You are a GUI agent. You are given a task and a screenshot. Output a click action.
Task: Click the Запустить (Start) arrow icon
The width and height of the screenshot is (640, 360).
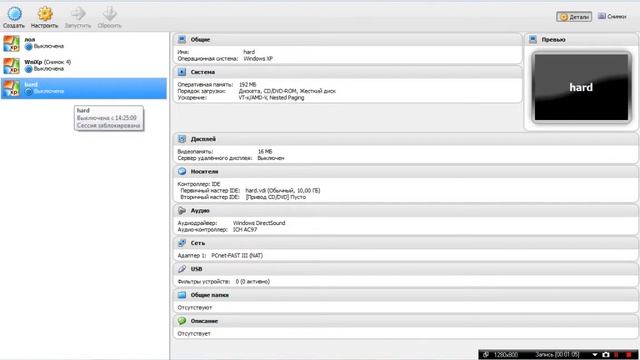(78, 14)
